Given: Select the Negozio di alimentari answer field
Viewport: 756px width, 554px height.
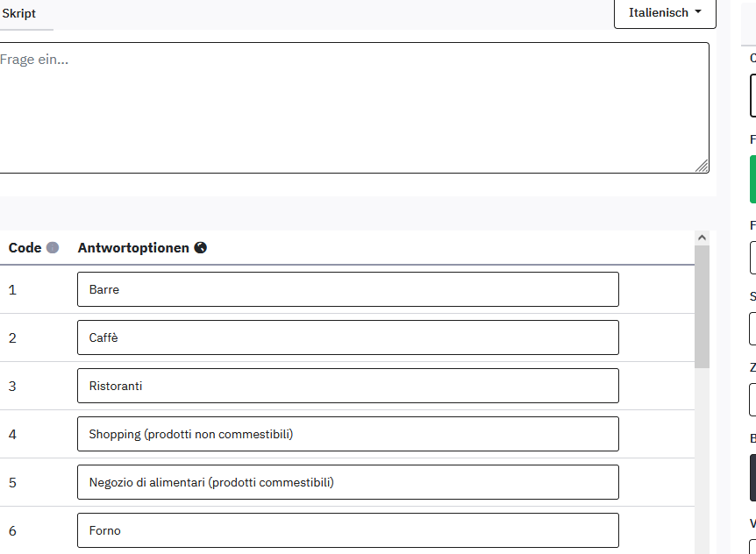Looking at the screenshot, I should click(x=347, y=482).
